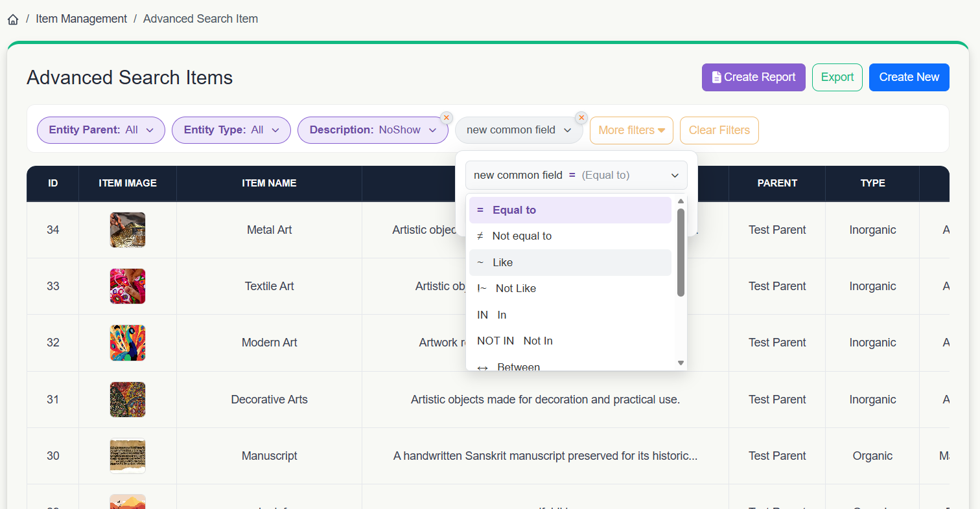Click the Manuscript item name
The height and width of the screenshot is (509, 980).
pyautogui.click(x=270, y=456)
